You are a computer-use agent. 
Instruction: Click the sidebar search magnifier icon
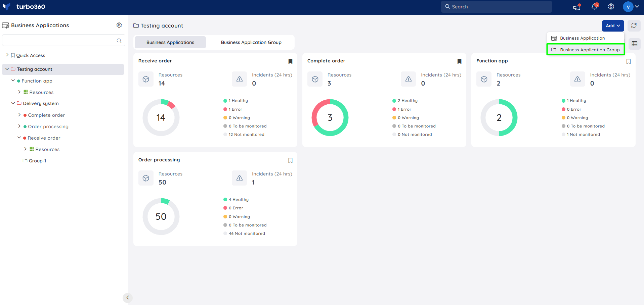coord(119,41)
